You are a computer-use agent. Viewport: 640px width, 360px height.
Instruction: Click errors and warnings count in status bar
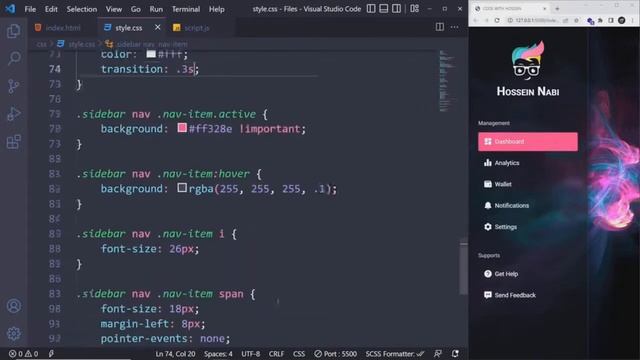point(24,354)
